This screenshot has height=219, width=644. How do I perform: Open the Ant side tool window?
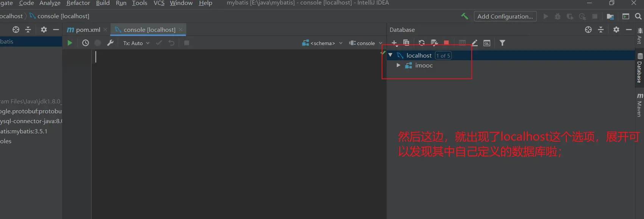pos(640,35)
